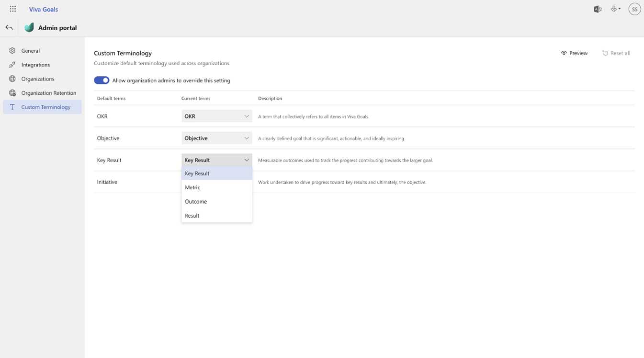Open the Viva Goals header link
This screenshot has width=644, height=358.
pyautogui.click(x=44, y=9)
